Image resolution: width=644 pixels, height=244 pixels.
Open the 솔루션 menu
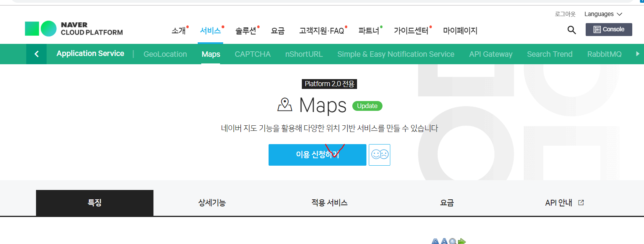tap(246, 31)
